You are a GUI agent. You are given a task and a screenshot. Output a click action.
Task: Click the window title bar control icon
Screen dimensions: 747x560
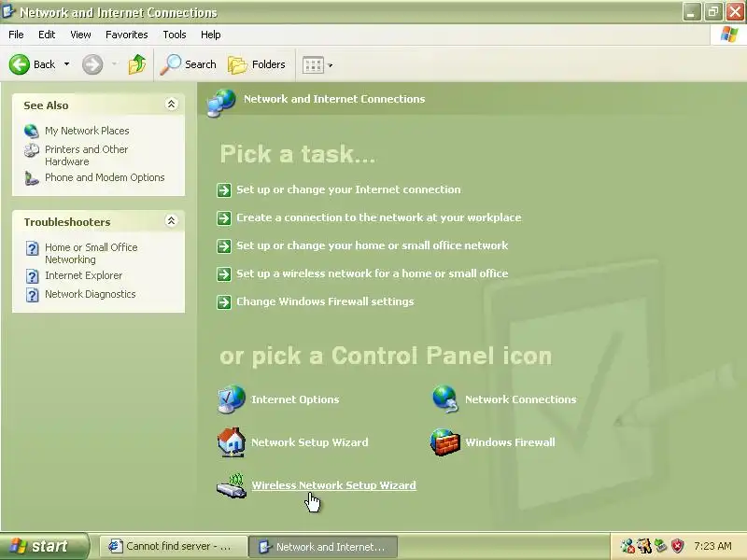coord(8,11)
